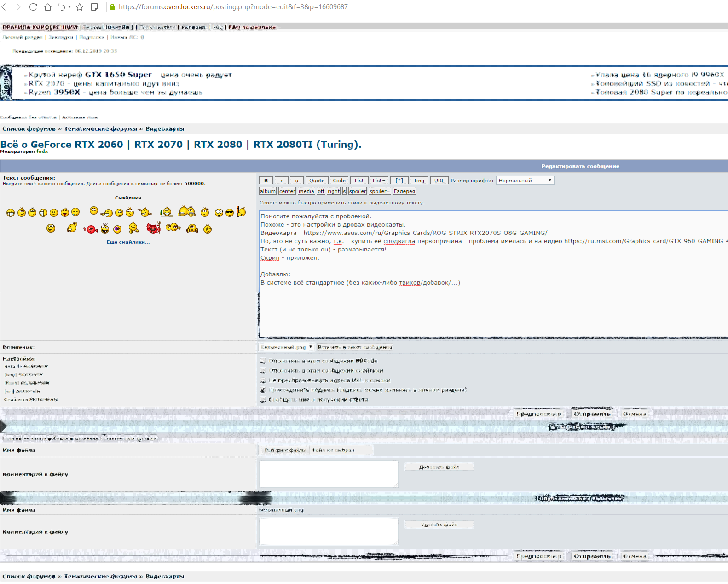728x584 pixels.
Task: Toggle the disable smilies in this message checkbox
Action: 263,371
